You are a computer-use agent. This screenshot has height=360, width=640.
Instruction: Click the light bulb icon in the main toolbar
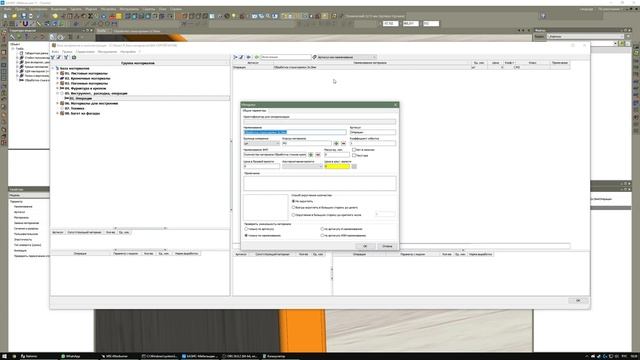(233, 16)
